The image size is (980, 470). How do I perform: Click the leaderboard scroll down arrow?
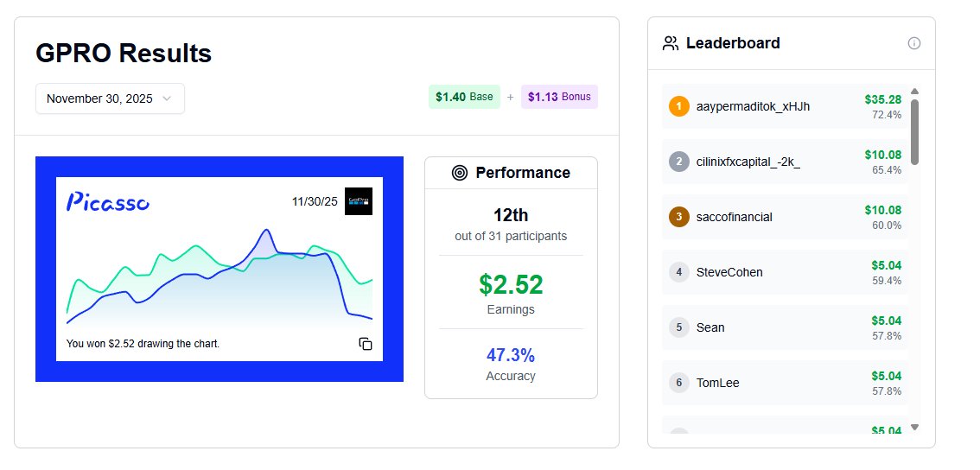click(914, 428)
